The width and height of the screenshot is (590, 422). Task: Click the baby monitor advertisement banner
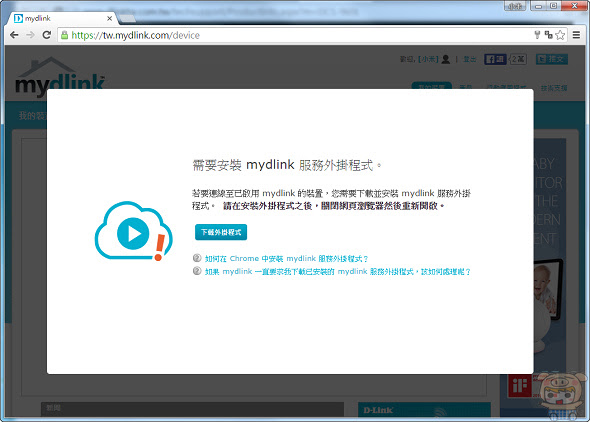(550, 256)
